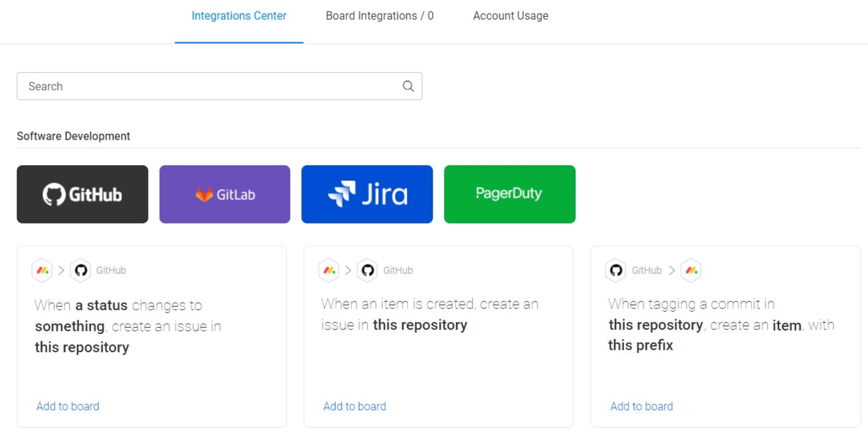Switch to Board Integrations / 0 tab
Screen dimensions: 868x432
click(379, 16)
